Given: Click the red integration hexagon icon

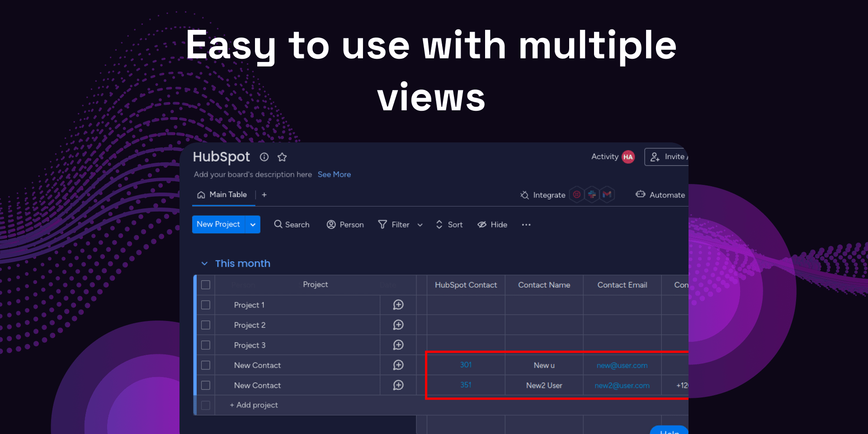Looking at the screenshot, I should (577, 195).
